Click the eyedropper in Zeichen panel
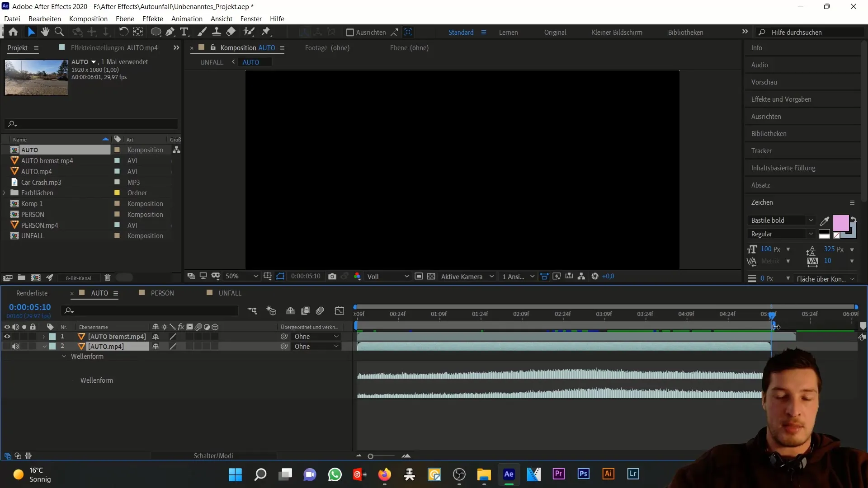 [825, 221]
